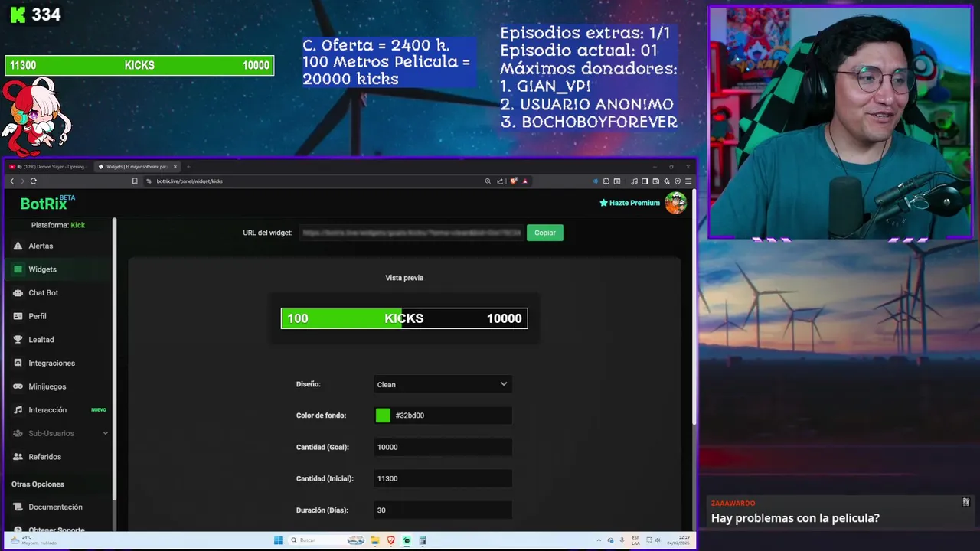Open Minijuegos gamepad icon

click(18, 386)
